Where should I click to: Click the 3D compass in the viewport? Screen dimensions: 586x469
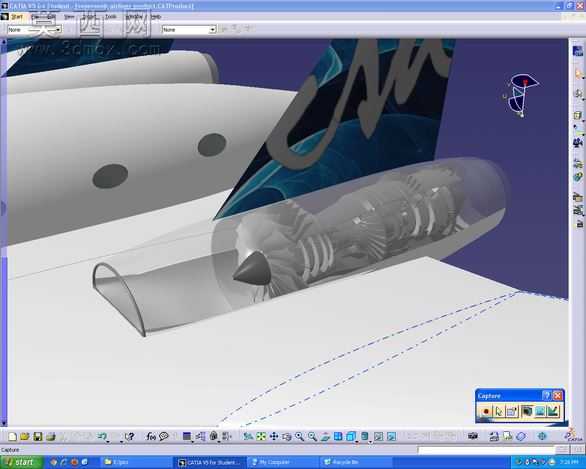pyautogui.click(x=521, y=95)
